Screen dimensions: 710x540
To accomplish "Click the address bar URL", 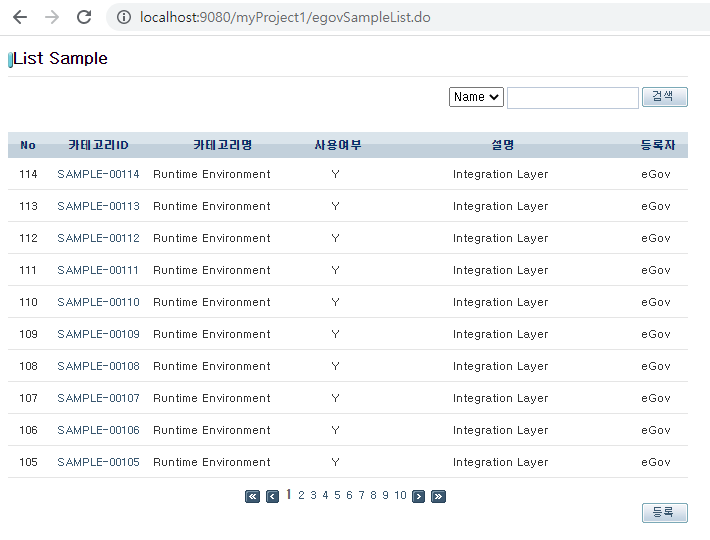I will coord(285,17).
